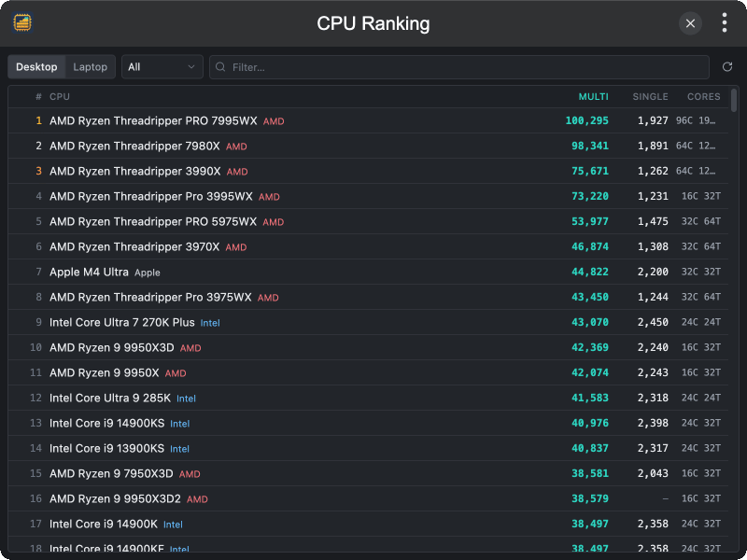This screenshot has height=560, width=747.
Task: Click the single score 2,398
Action: 653,424
